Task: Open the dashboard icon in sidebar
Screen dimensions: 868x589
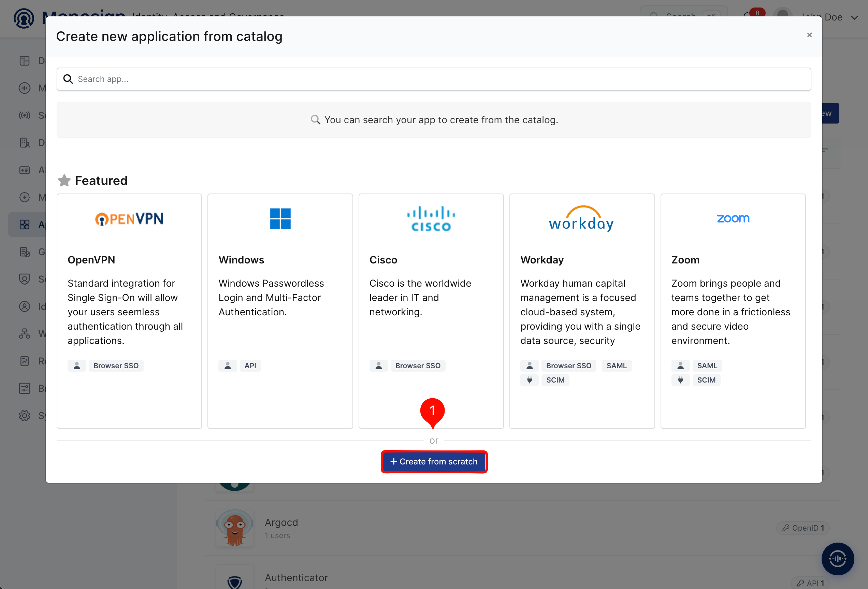Action: coord(25,60)
